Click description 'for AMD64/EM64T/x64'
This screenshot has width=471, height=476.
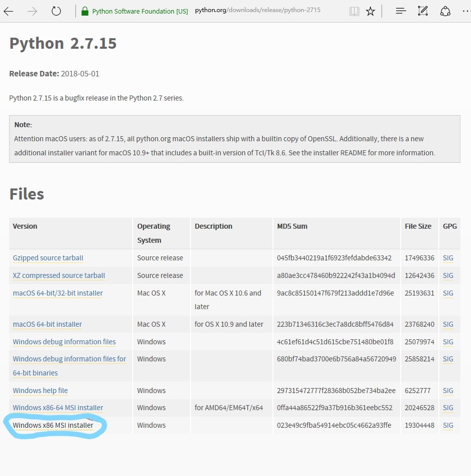229,408
